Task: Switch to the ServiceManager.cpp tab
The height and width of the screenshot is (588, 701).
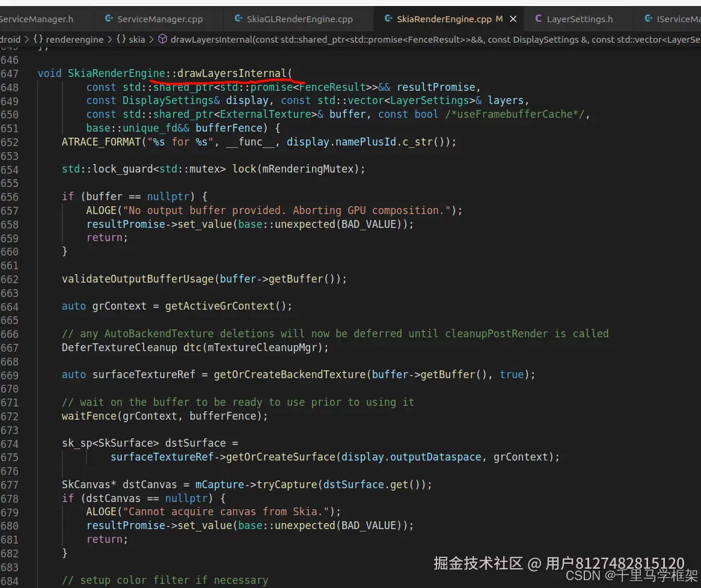Action: point(159,19)
